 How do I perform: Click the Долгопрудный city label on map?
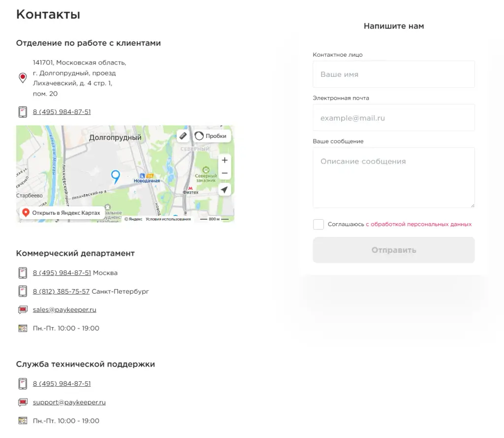point(115,137)
